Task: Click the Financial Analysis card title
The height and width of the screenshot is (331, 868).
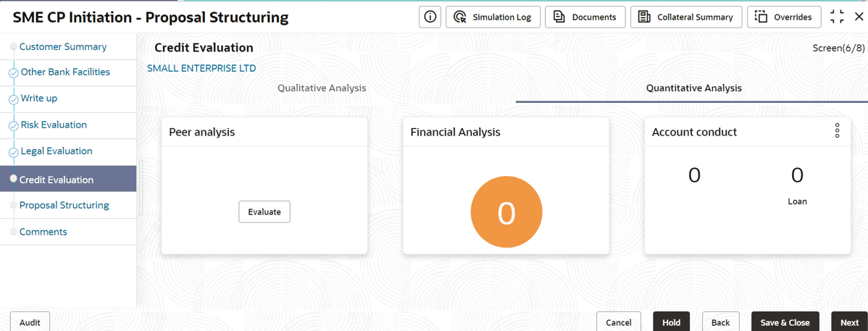Action: coord(455,133)
